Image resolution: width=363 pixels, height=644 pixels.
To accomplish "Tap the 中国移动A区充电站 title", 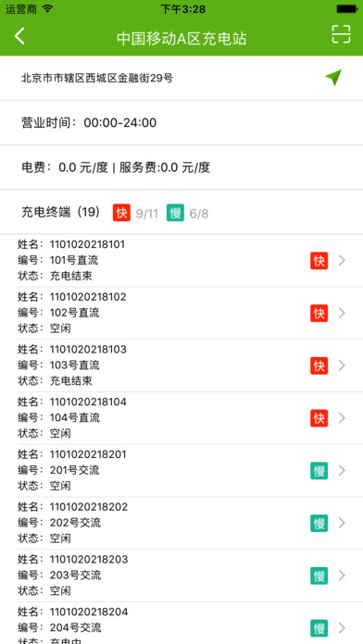I will pyautogui.click(x=181, y=38).
